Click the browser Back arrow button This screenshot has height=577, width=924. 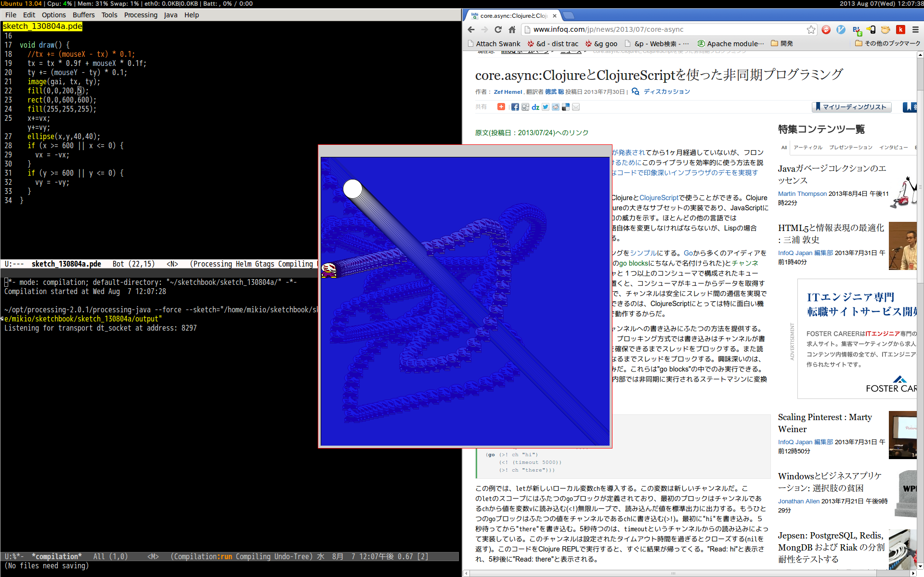[471, 30]
